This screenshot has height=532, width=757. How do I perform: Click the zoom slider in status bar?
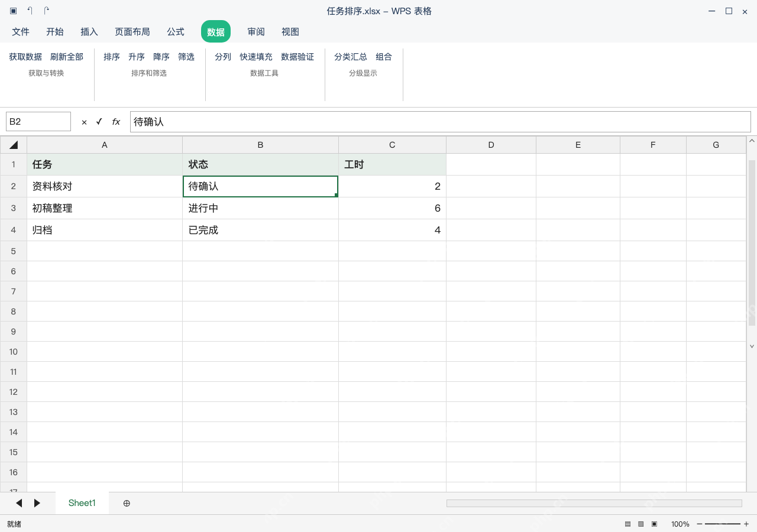[x=723, y=524]
